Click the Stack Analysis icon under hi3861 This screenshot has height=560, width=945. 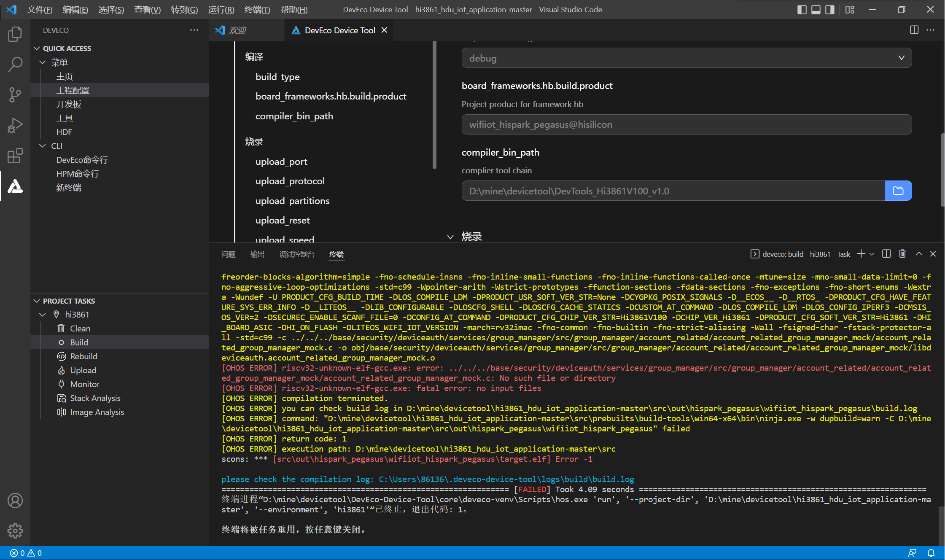(x=61, y=398)
